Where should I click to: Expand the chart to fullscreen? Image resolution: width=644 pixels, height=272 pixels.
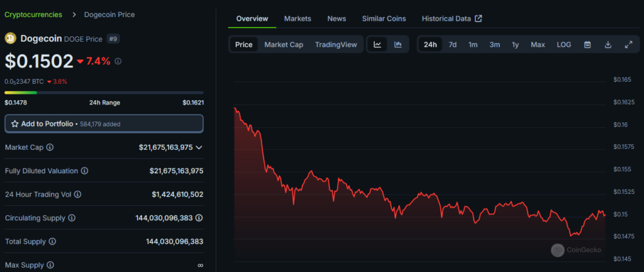(628, 44)
